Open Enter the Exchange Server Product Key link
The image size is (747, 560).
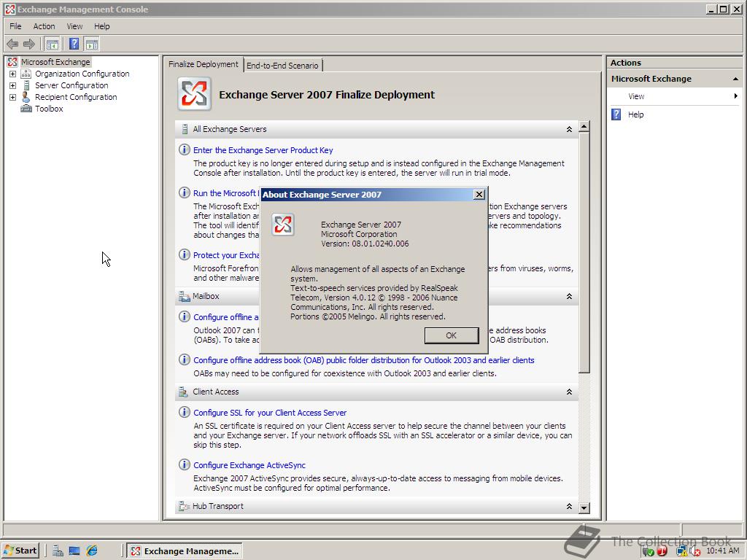pyautogui.click(x=263, y=150)
